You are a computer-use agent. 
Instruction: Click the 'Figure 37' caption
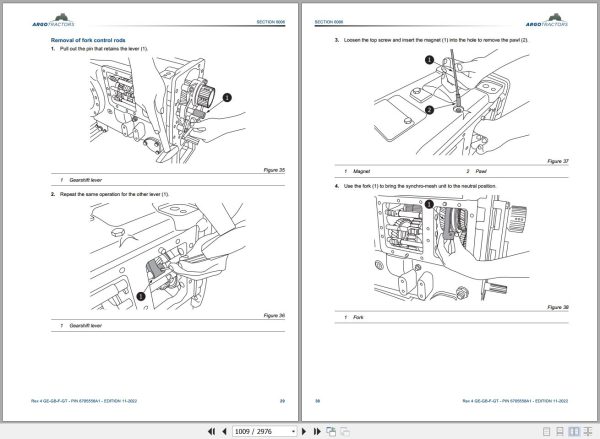[x=558, y=161]
